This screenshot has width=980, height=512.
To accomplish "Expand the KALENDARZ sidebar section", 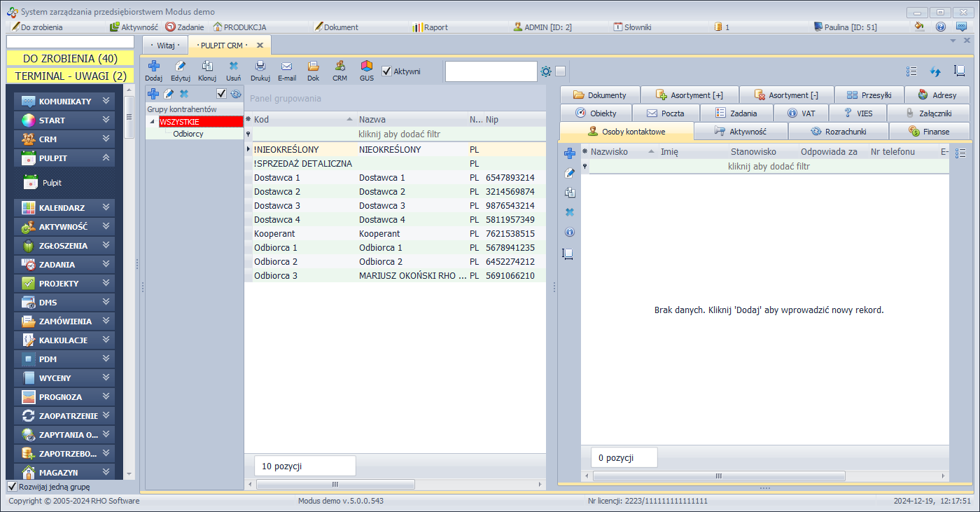I will point(106,207).
